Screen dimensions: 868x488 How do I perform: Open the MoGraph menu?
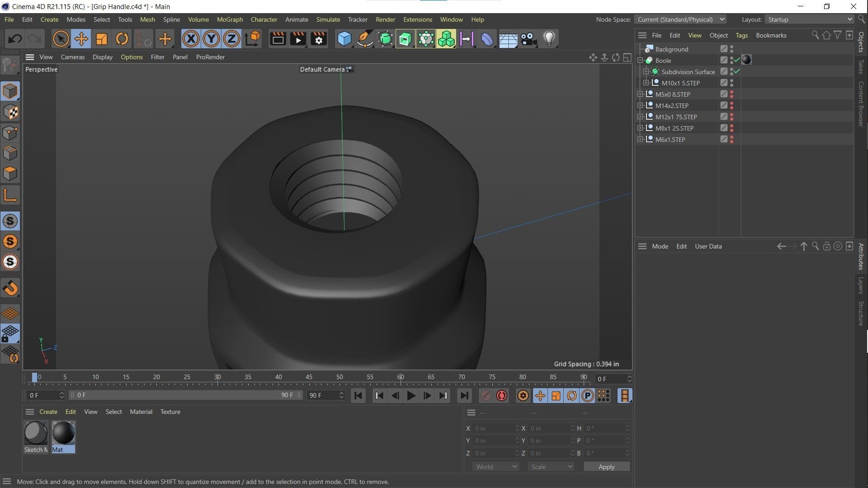click(230, 19)
